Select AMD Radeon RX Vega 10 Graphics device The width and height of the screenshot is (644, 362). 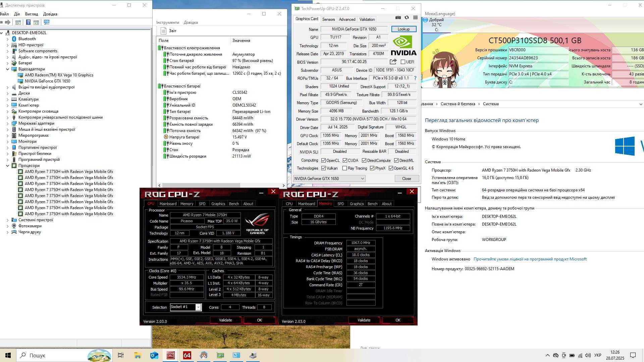pos(59,75)
